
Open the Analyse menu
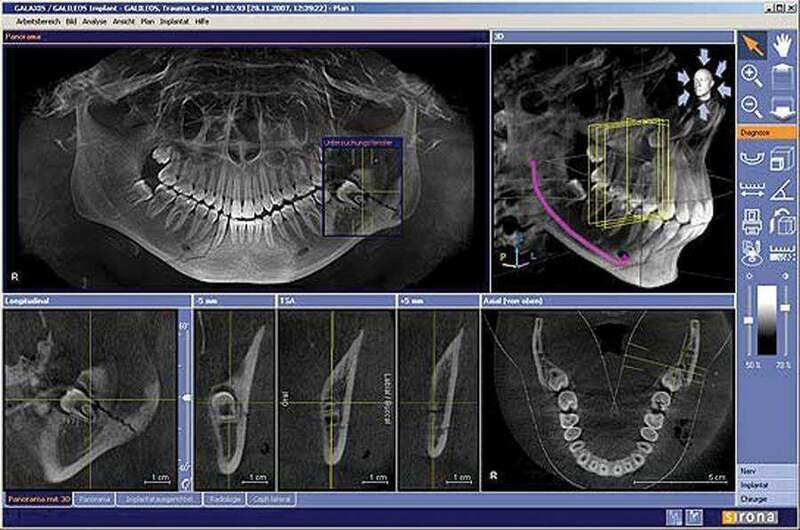coord(94,22)
